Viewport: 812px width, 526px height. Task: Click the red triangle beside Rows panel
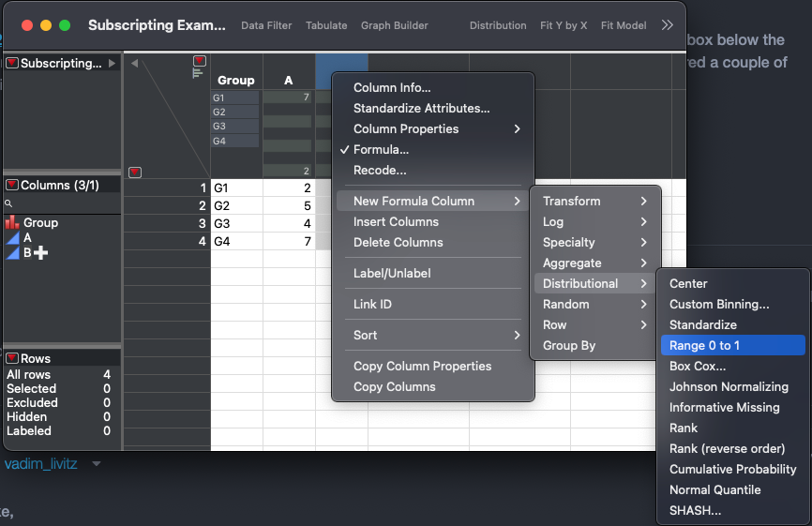[12, 358]
